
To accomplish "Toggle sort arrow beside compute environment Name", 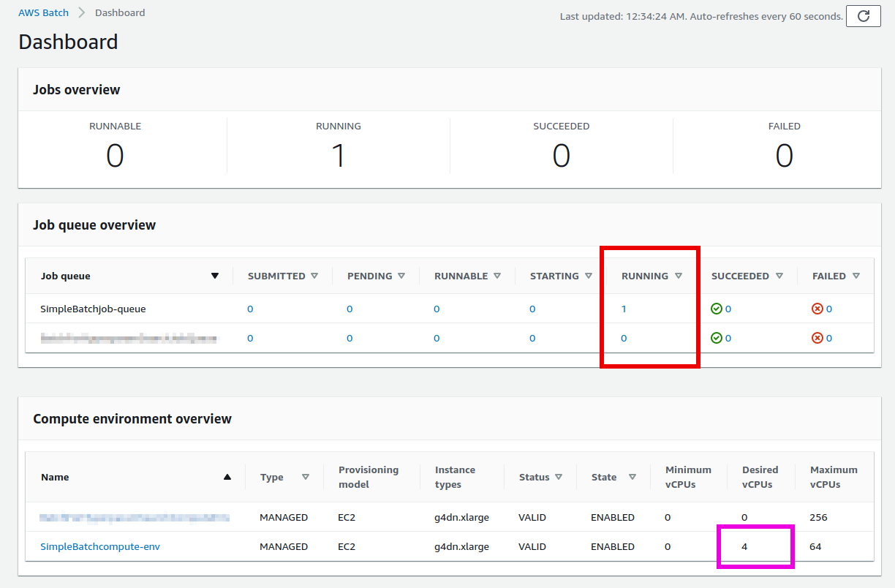I will (227, 477).
